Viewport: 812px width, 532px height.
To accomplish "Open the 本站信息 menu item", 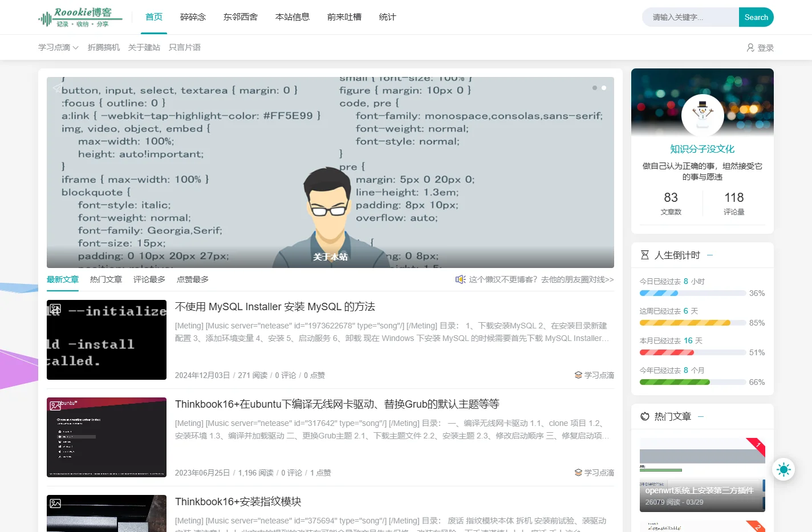I will click(293, 17).
